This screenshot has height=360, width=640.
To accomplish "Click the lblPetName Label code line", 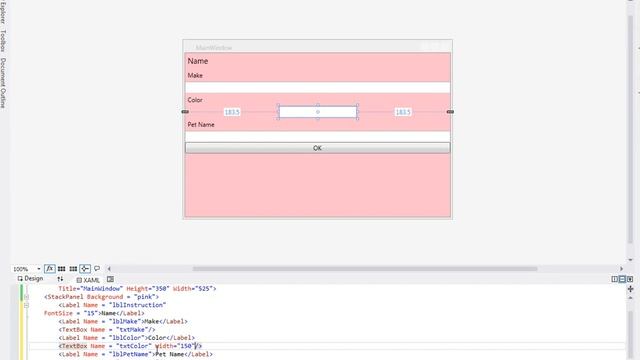I will point(136,354).
